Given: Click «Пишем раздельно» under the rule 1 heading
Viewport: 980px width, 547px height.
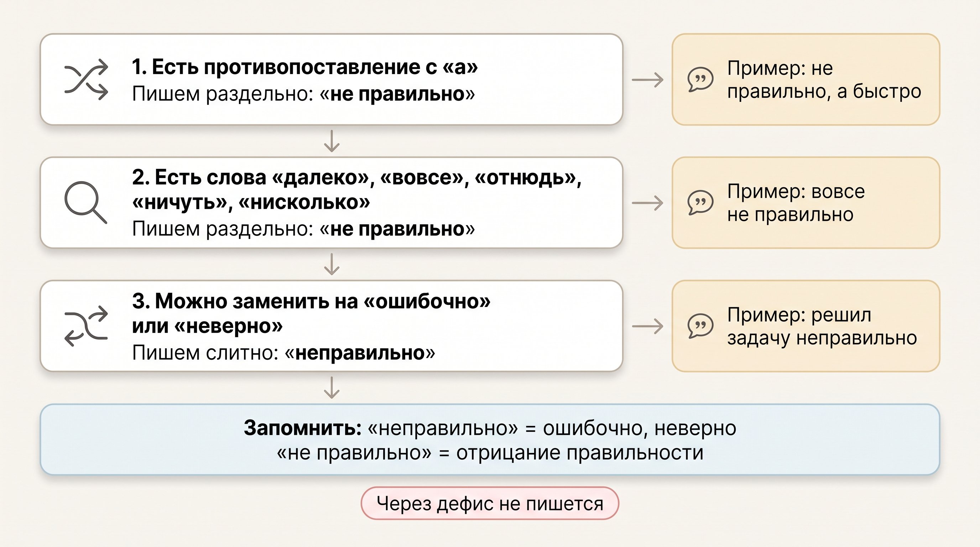Looking at the screenshot, I should pyautogui.click(x=303, y=94).
